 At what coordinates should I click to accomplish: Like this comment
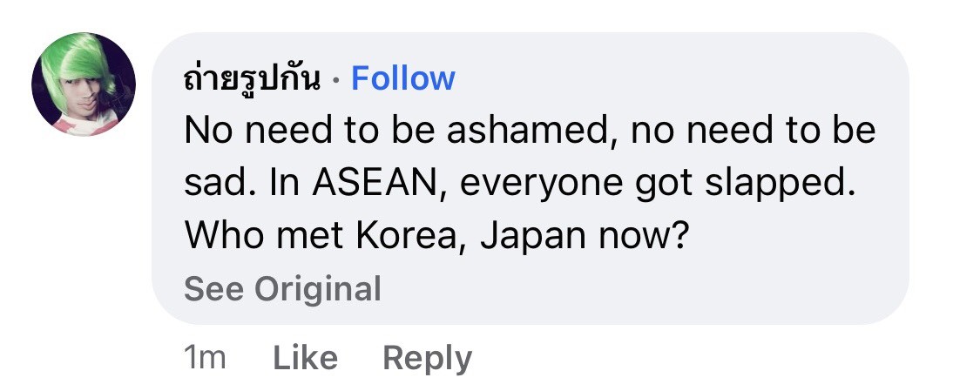click(305, 358)
